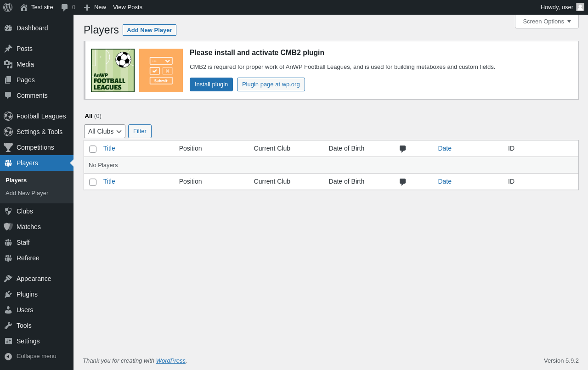Click the Matches shield icon
This screenshot has height=370, width=588.
8,227
